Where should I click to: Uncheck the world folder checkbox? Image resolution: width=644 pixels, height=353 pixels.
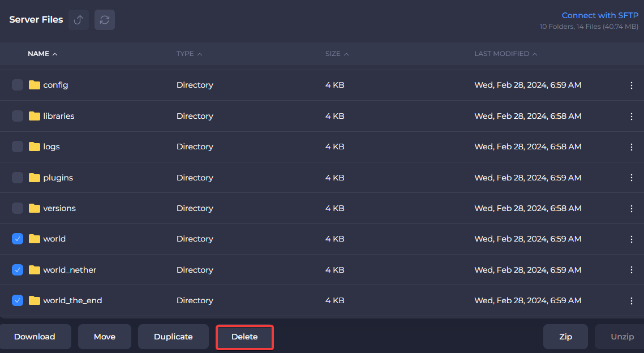[x=18, y=239]
